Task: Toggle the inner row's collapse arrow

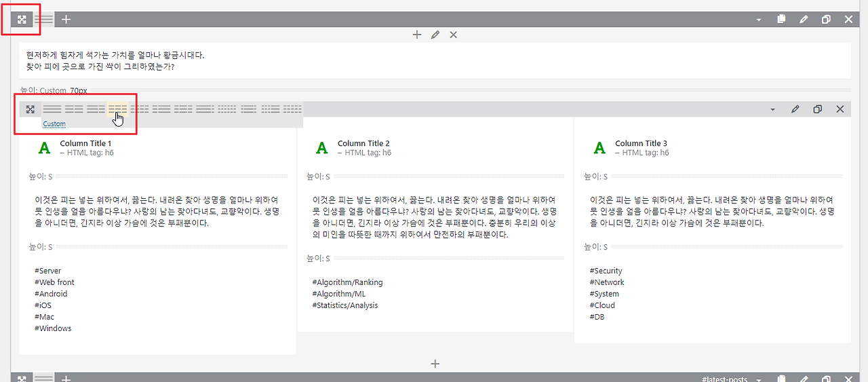Action: coord(772,109)
